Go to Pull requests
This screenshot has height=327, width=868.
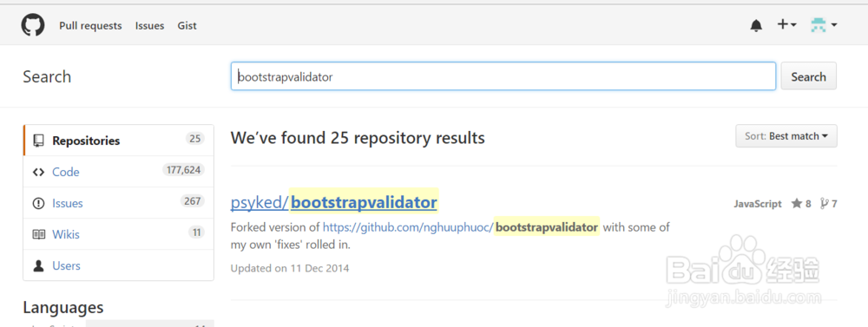coord(90,25)
